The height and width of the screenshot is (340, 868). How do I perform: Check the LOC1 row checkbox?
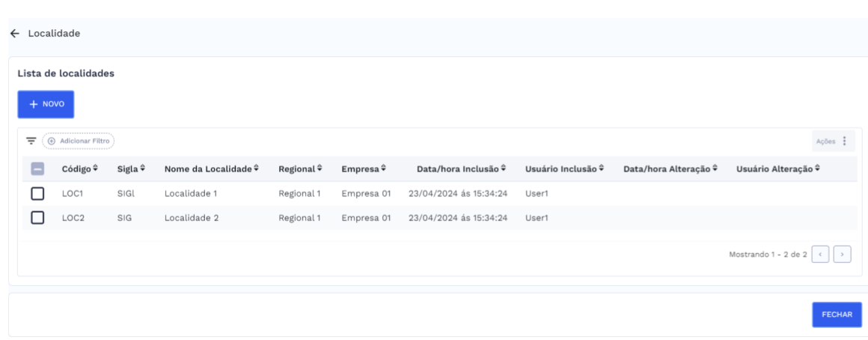(x=38, y=194)
